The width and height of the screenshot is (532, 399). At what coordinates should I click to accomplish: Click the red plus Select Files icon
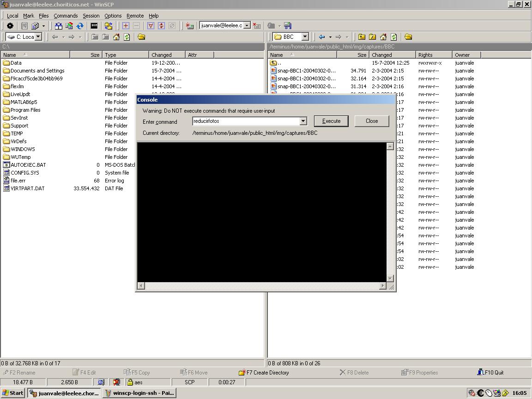[126, 26]
